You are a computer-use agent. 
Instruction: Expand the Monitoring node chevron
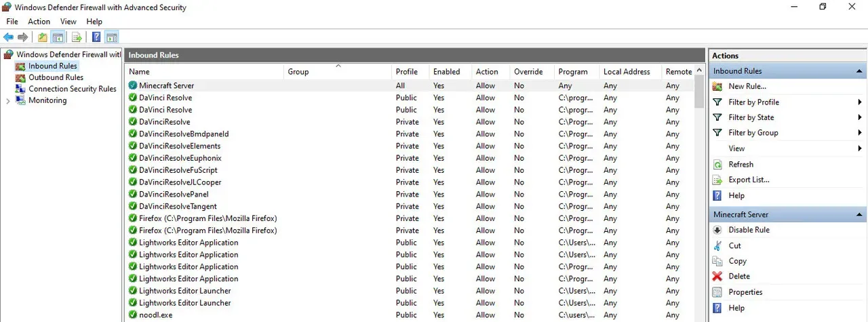7,100
